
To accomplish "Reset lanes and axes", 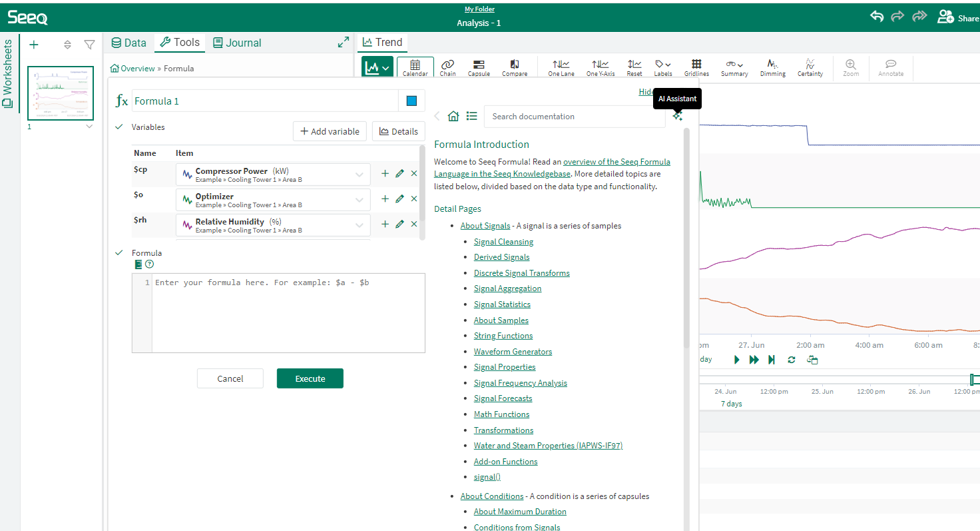I will (634, 67).
